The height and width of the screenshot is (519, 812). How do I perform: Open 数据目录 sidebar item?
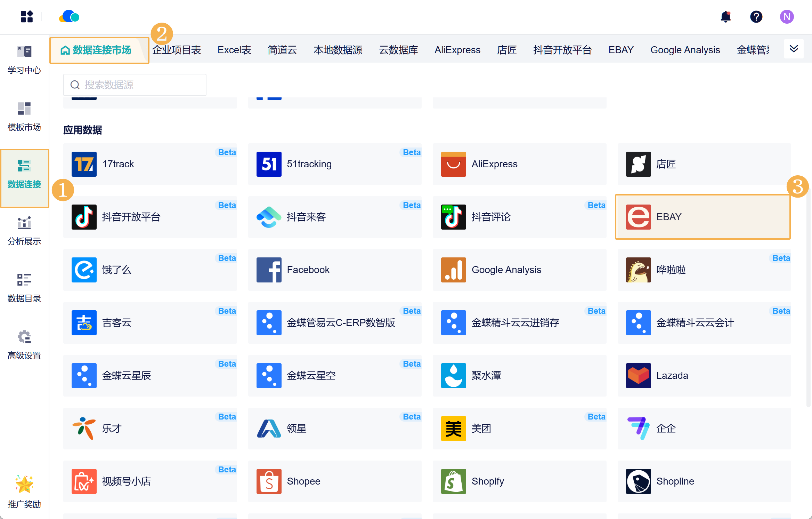pos(24,288)
